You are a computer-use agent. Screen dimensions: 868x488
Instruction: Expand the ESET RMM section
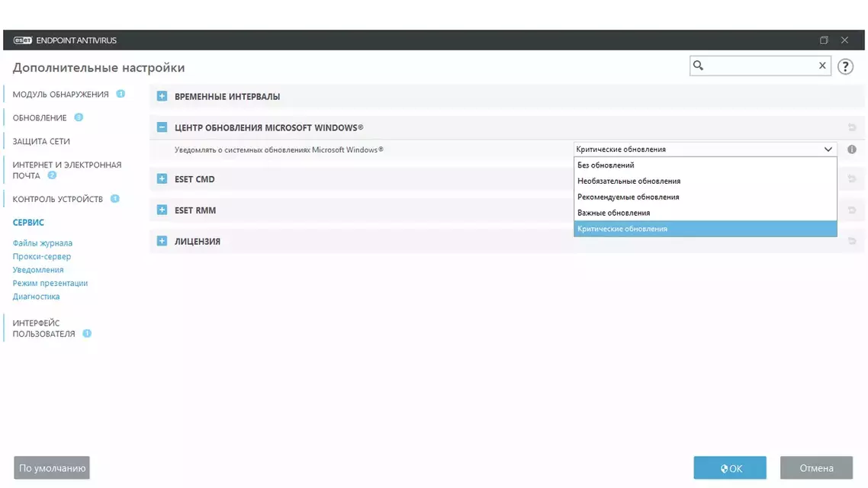tap(162, 210)
